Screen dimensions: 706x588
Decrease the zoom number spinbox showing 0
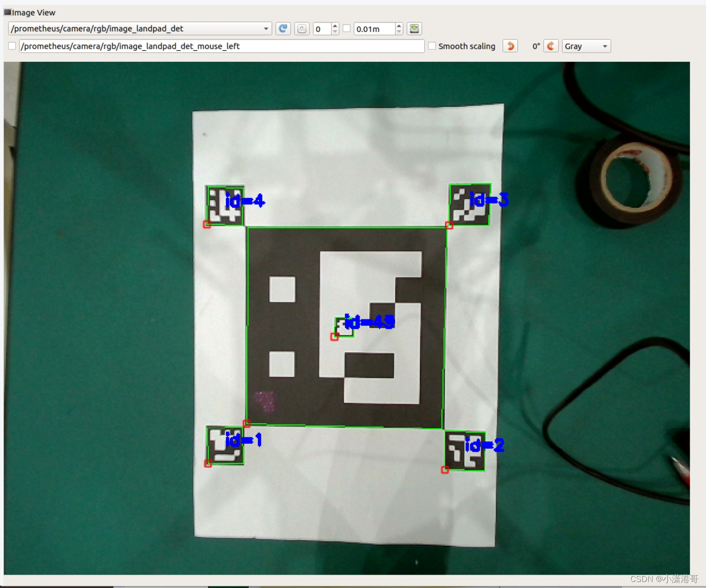(335, 32)
